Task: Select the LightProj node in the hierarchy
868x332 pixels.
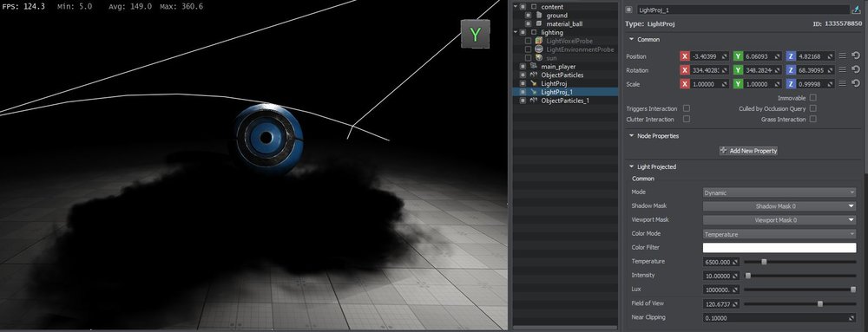Action: (554, 83)
